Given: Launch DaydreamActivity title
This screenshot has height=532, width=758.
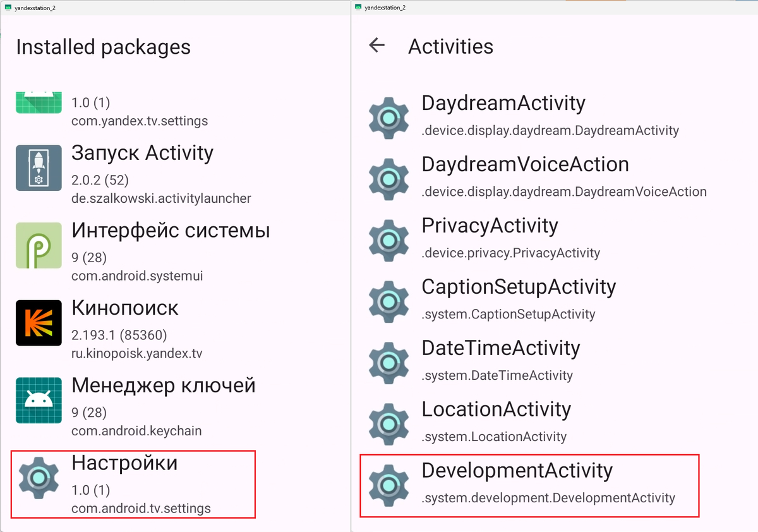Looking at the screenshot, I should coord(503,103).
